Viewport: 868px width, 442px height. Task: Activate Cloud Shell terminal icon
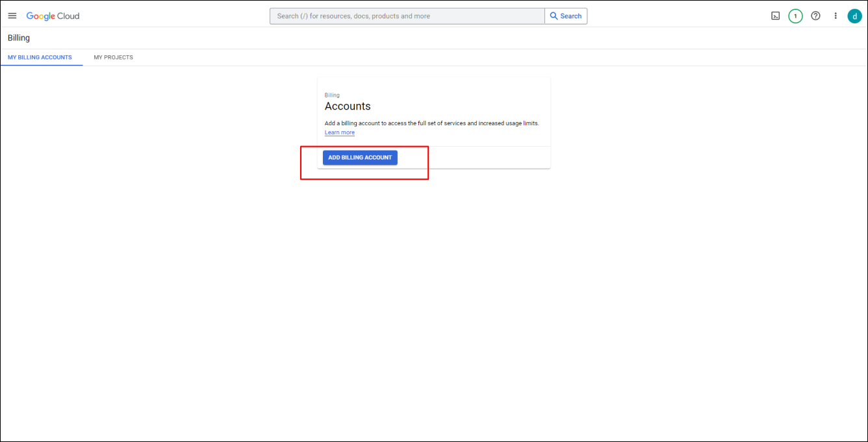(775, 16)
